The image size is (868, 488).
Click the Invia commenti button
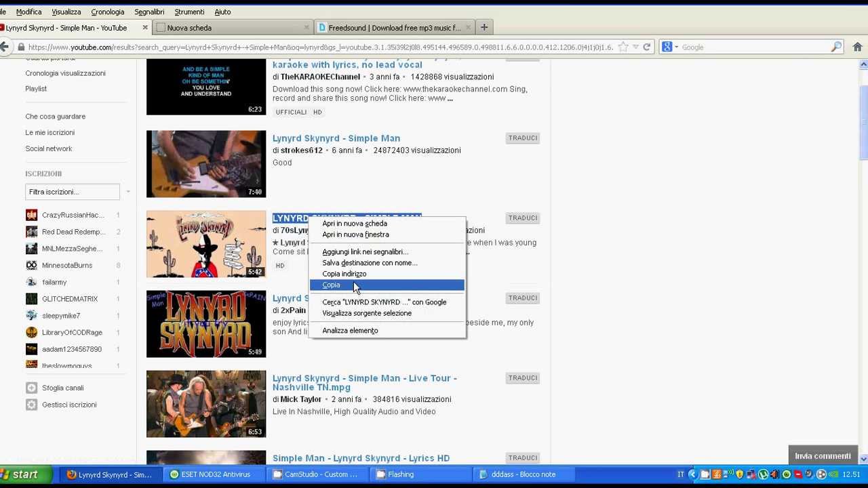(823, 456)
